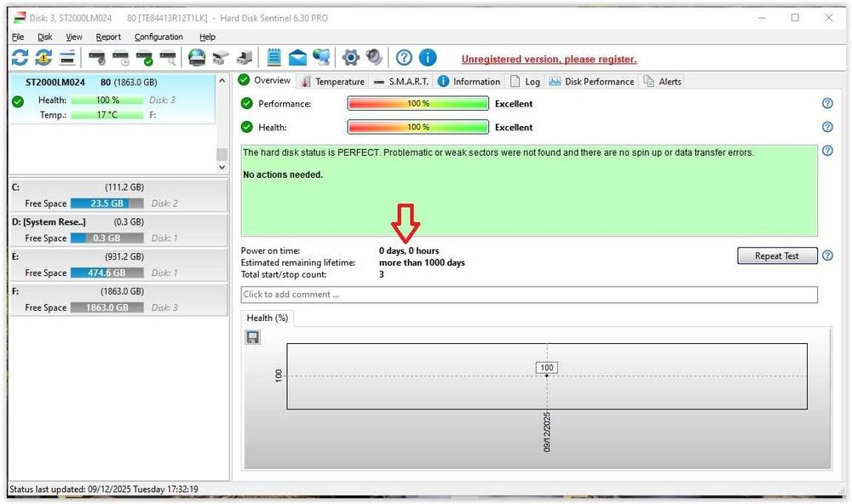Viewport: 852px width, 504px height.
Task: Click the help icon beside Health bar
Action: coord(827,127)
